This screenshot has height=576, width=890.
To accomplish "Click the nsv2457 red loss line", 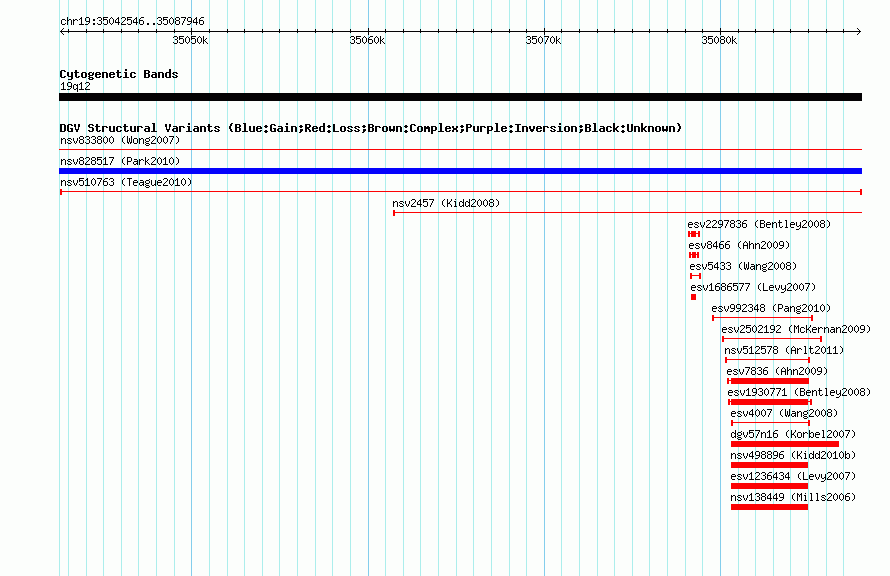I will coord(627,213).
